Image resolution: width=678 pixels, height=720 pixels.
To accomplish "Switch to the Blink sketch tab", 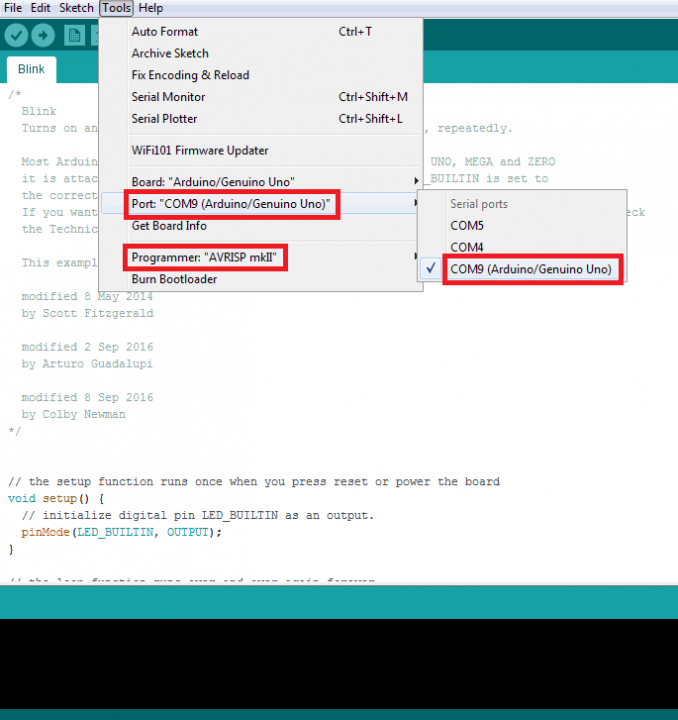I will (x=31, y=69).
